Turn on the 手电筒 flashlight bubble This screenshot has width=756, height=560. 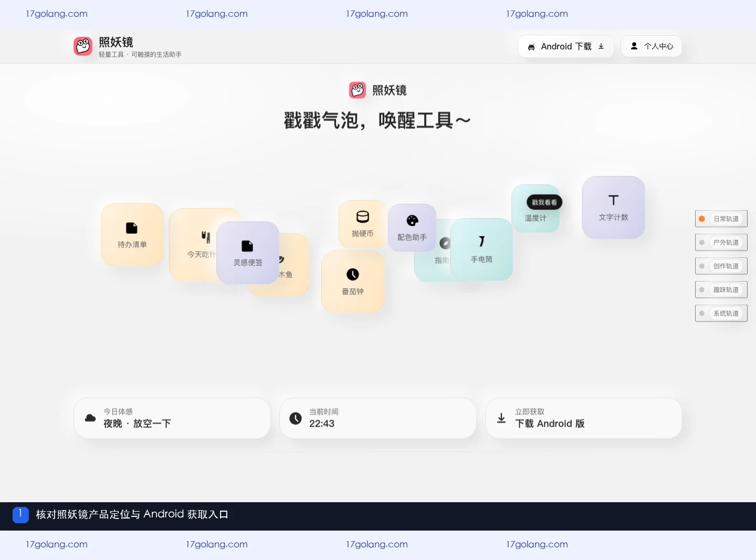point(481,249)
